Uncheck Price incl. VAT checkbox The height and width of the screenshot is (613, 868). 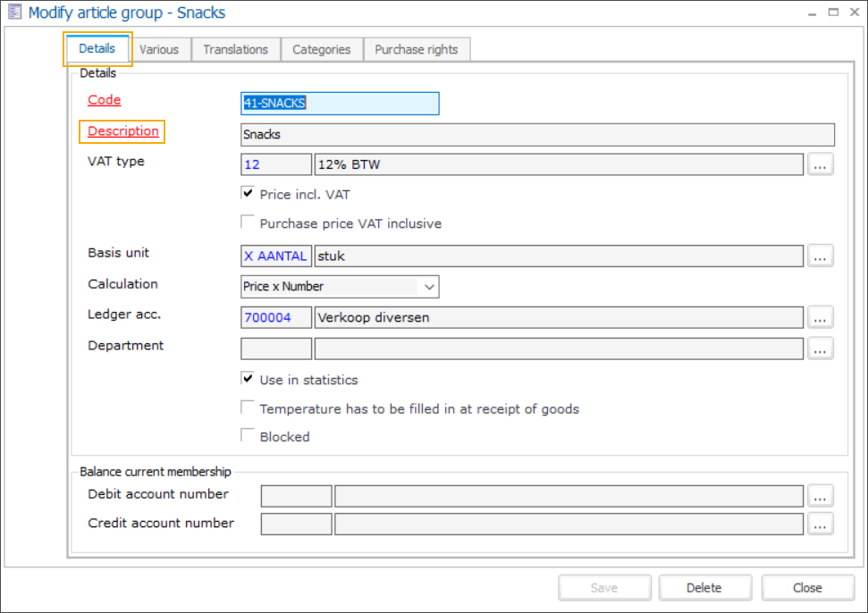(x=248, y=193)
